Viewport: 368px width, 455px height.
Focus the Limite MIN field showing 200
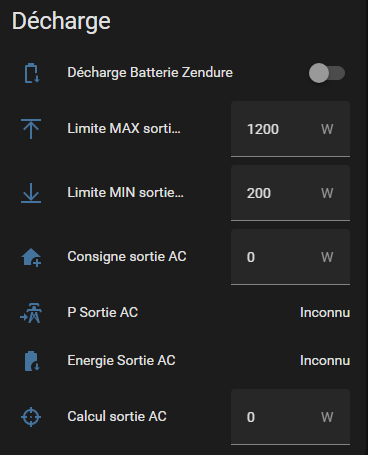tap(290, 193)
